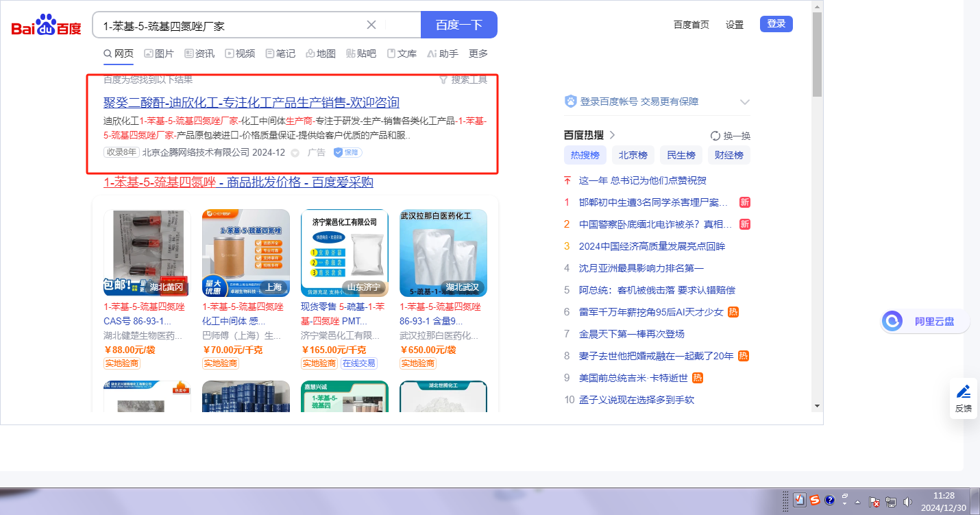Expand the 登录百度帐号 panel chevron
Image resolution: width=980 pixels, height=515 pixels.
[745, 102]
